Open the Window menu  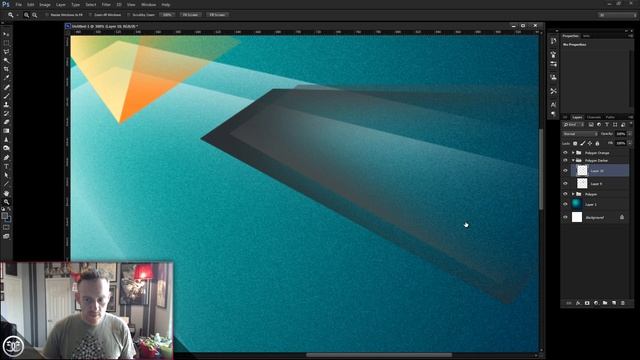click(x=148, y=4)
